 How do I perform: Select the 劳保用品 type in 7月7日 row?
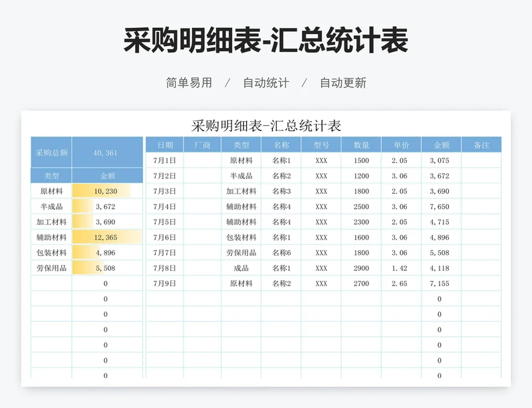[x=241, y=252]
